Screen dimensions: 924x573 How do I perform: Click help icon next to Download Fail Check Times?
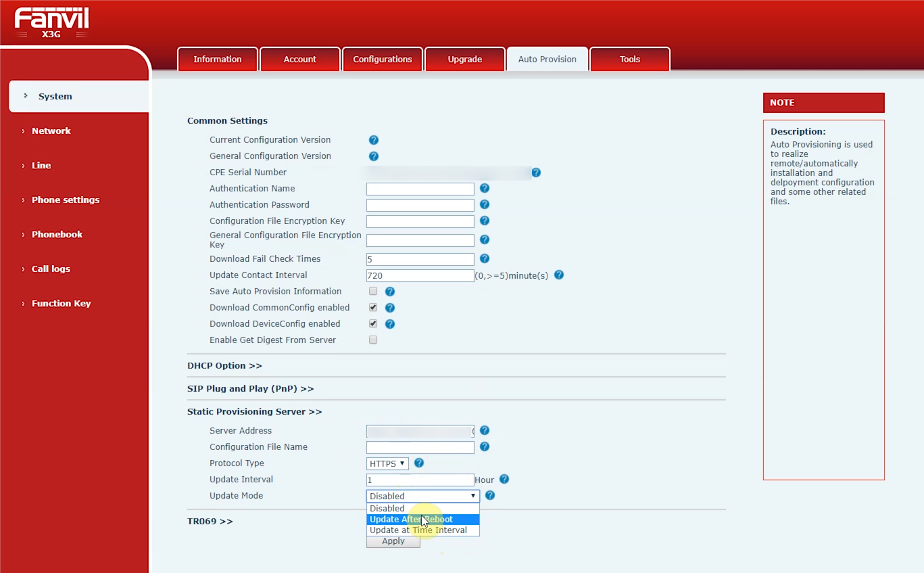pos(484,258)
